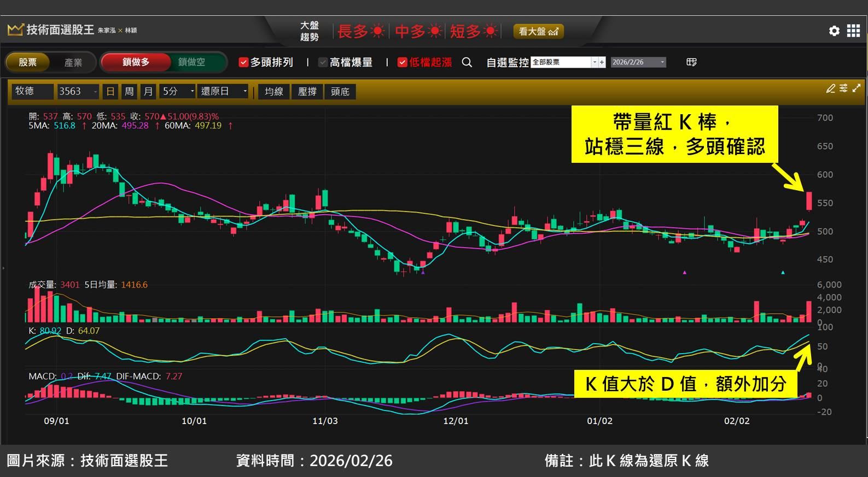Click the 5日均量 value 1416.6
The image size is (868, 477).
[x=134, y=285]
